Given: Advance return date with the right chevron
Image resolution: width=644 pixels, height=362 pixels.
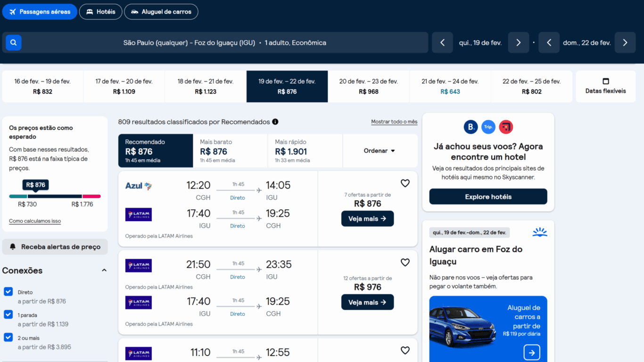Looking at the screenshot, I should tap(625, 42).
